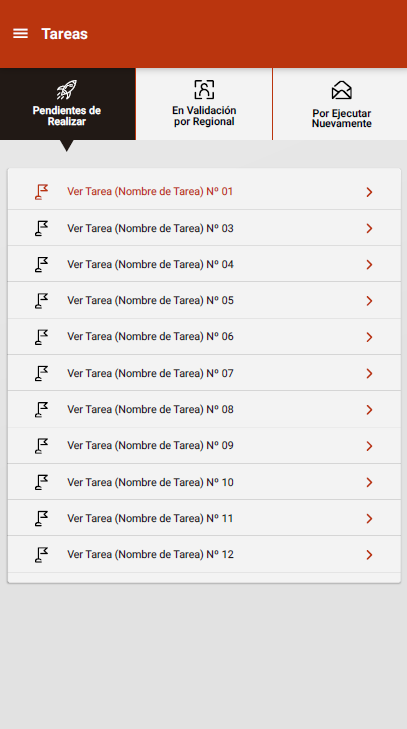Open the hamburger menu icon

(x=20, y=33)
